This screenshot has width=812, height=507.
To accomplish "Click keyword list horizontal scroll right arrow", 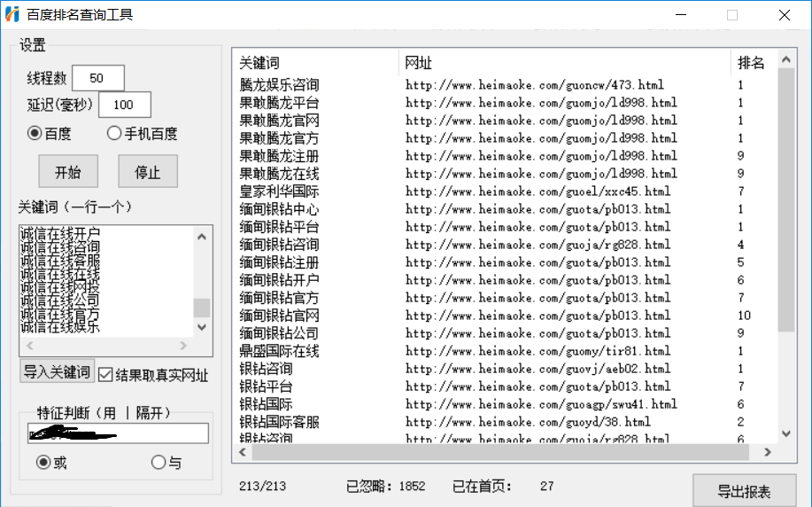I will (x=182, y=346).
